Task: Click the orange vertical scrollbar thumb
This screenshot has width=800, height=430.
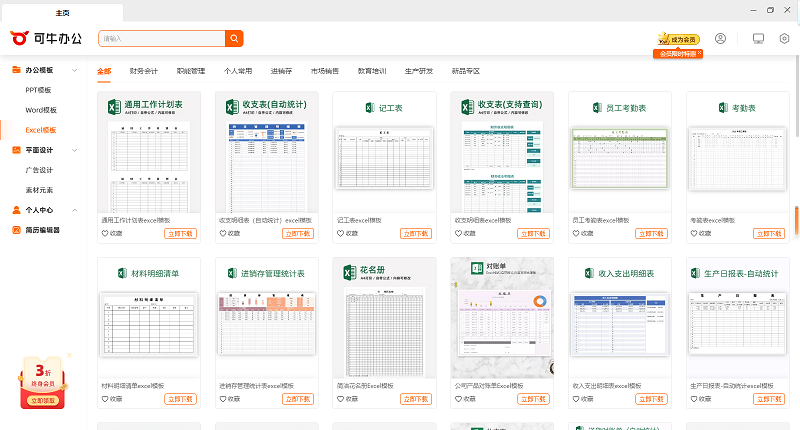Action: 796,220
